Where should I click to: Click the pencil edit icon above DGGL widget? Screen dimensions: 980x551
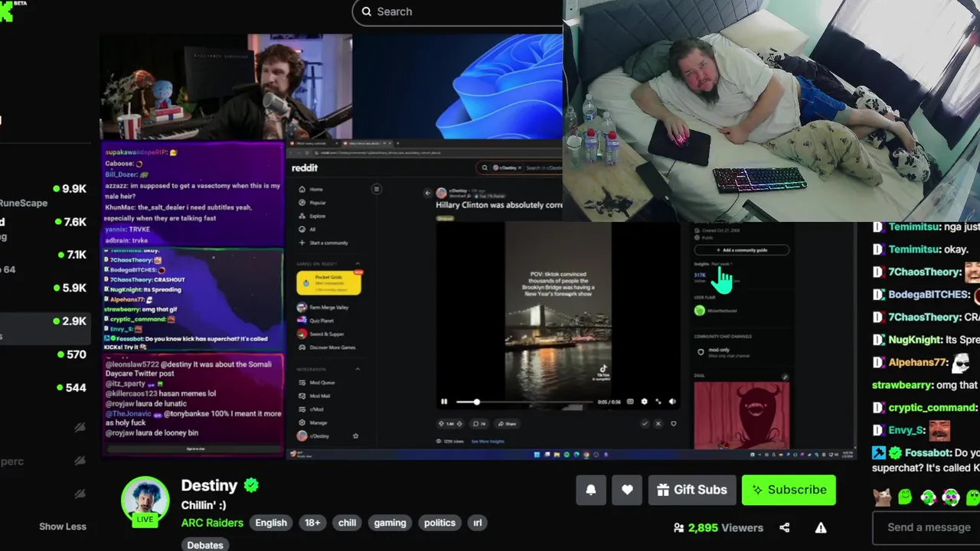(785, 377)
